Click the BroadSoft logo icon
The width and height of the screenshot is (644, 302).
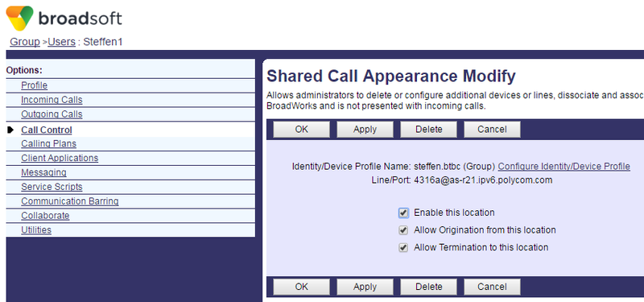pyautogui.click(x=19, y=18)
